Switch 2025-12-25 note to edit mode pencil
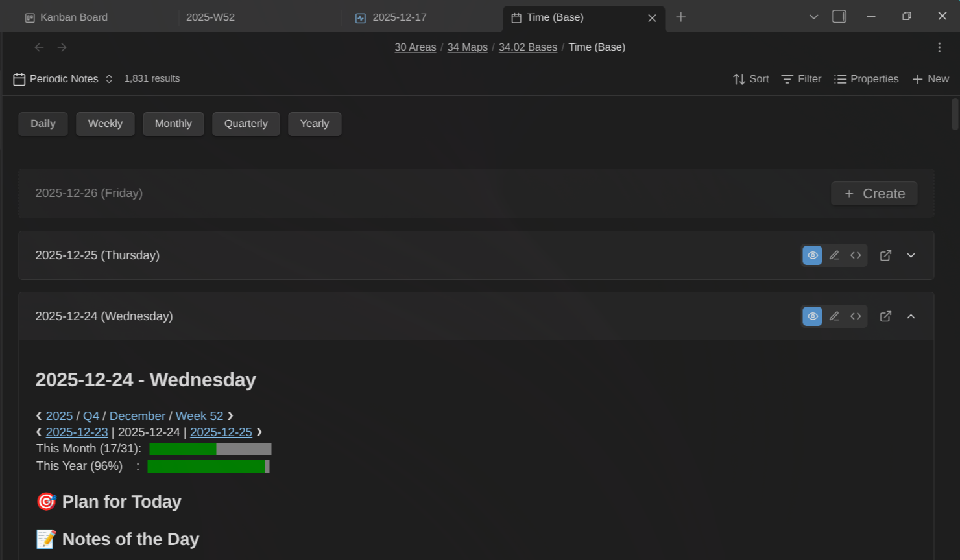The image size is (960, 560). pos(834,255)
